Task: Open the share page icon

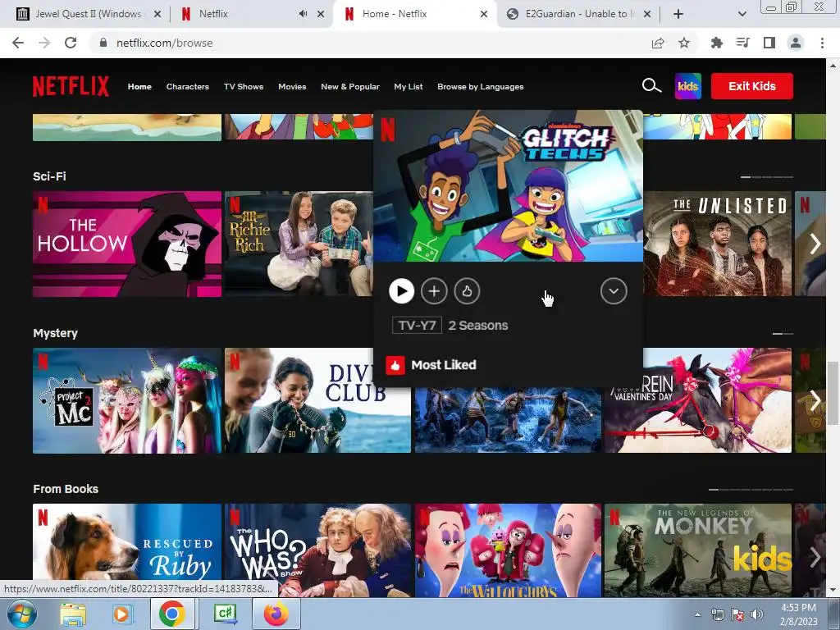Action: point(658,43)
